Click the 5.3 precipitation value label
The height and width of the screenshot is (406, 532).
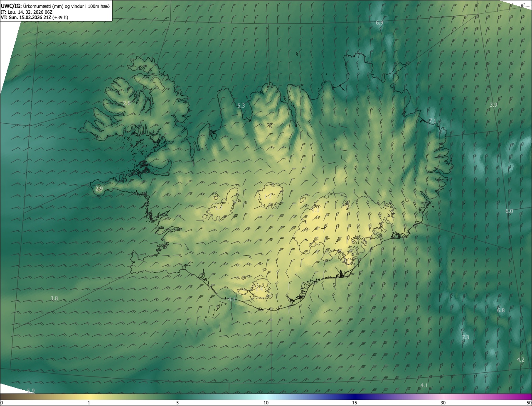(x=241, y=106)
